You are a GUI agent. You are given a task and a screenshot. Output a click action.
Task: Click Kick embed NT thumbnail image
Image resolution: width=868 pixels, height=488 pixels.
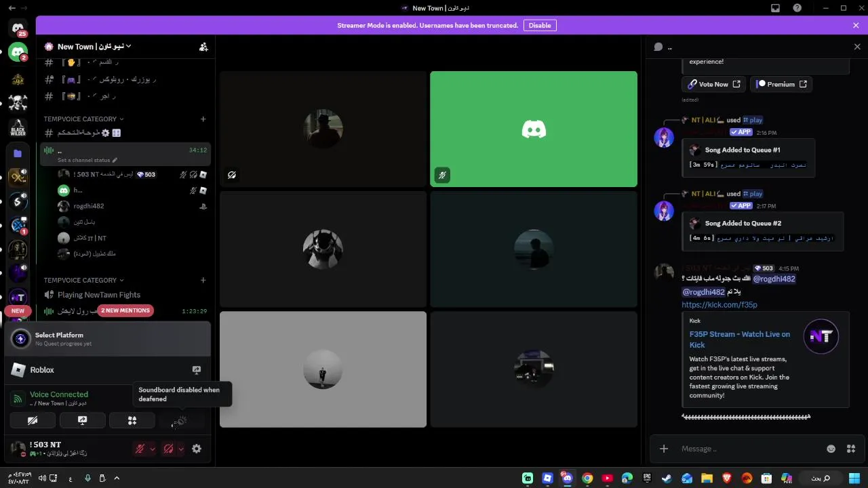click(821, 336)
